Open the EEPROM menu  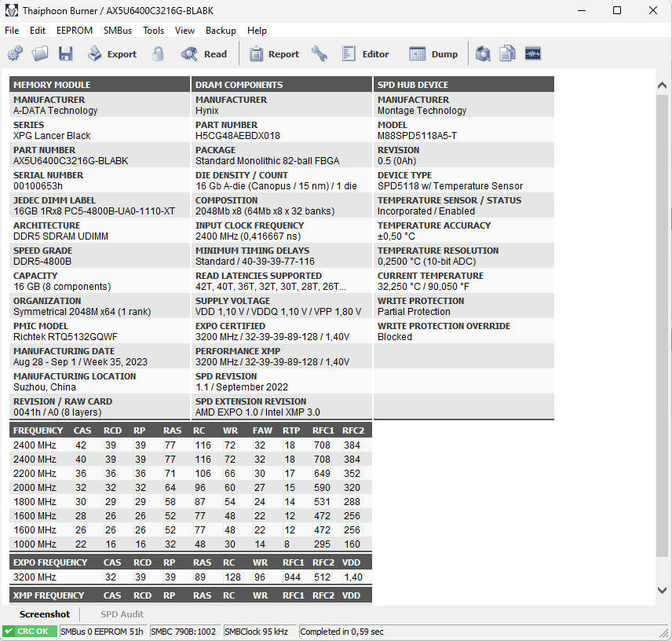pos(75,31)
